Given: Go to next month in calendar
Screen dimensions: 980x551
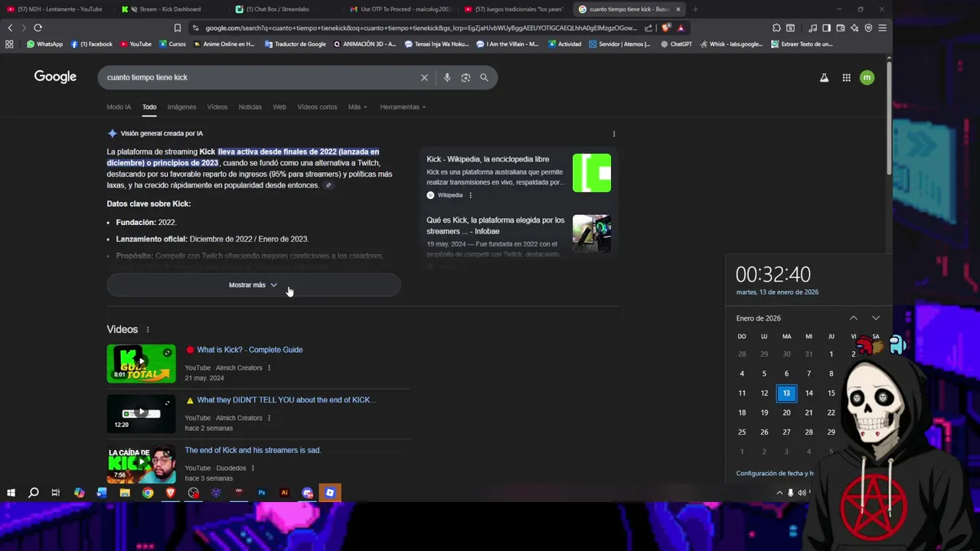Looking at the screenshot, I should pos(876,318).
